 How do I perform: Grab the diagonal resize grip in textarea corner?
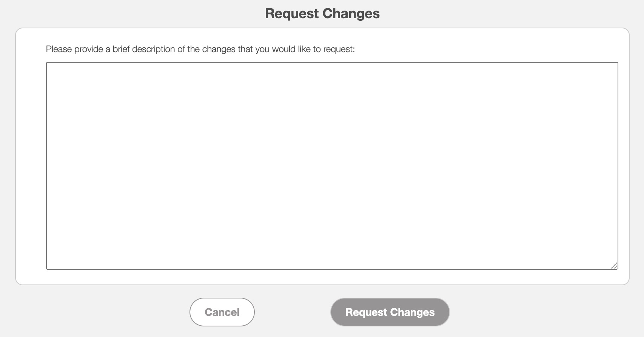[x=614, y=266]
